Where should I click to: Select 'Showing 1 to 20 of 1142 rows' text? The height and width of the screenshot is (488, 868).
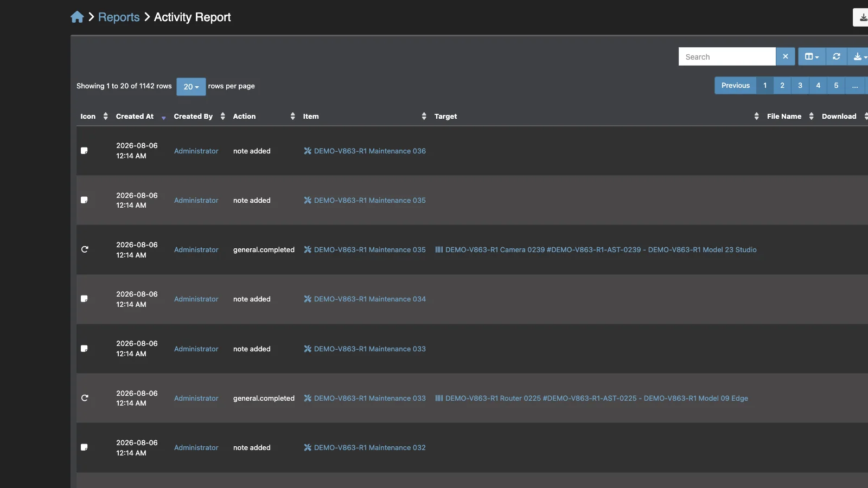point(124,86)
